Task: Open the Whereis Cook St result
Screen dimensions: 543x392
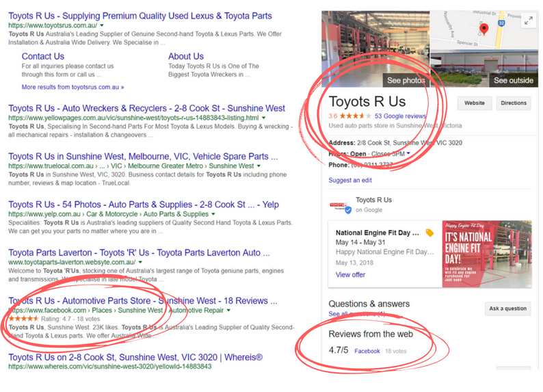Action: [x=135, y=357]
